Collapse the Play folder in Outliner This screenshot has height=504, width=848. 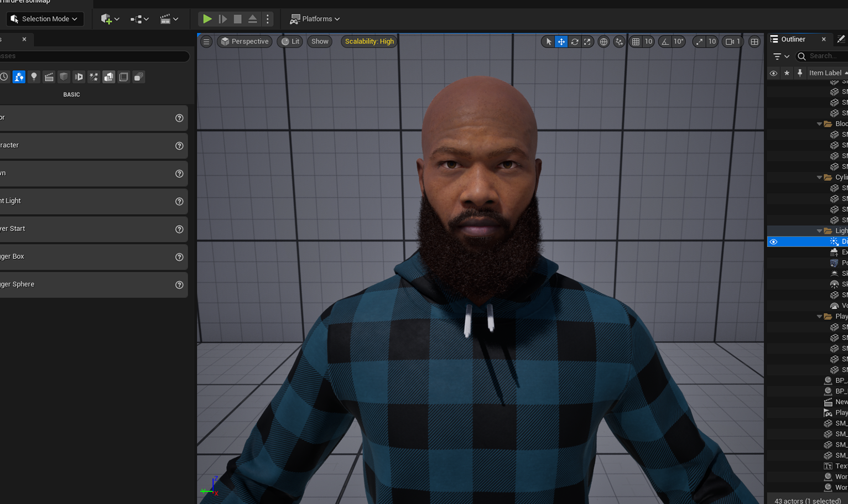point(819,316)
